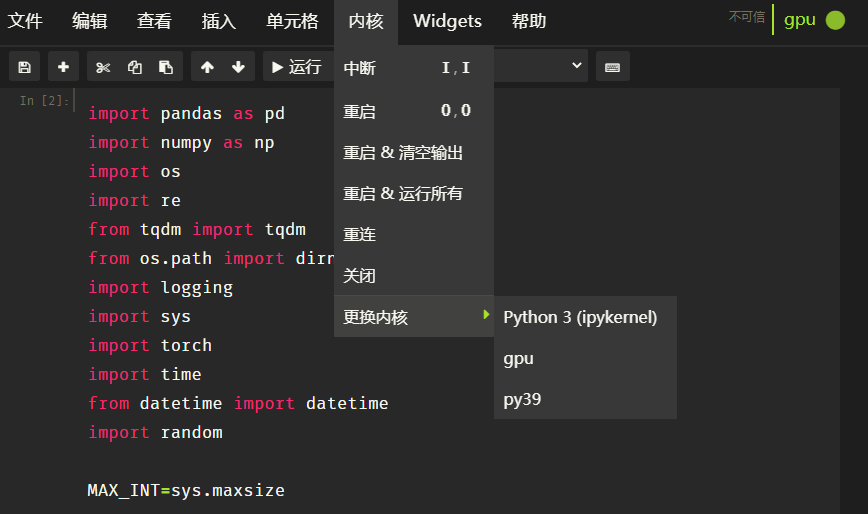Choose 中断 to interrupt the kernel

[414, 68]
